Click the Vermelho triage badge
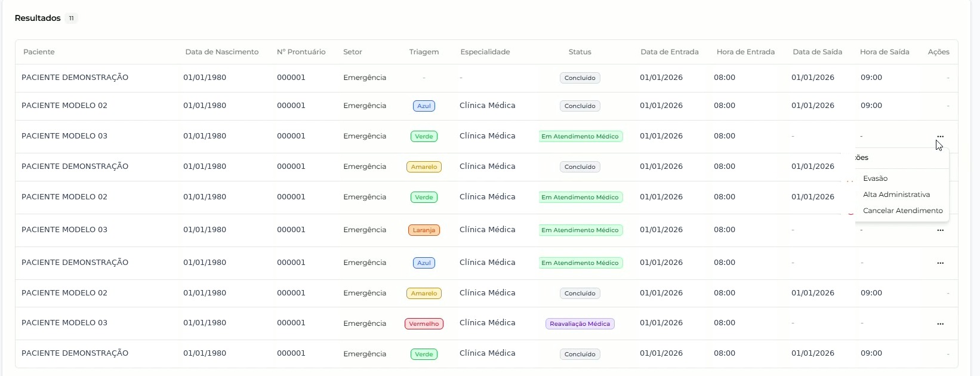This screenshot has width=980, height=376. pos(424,324)
